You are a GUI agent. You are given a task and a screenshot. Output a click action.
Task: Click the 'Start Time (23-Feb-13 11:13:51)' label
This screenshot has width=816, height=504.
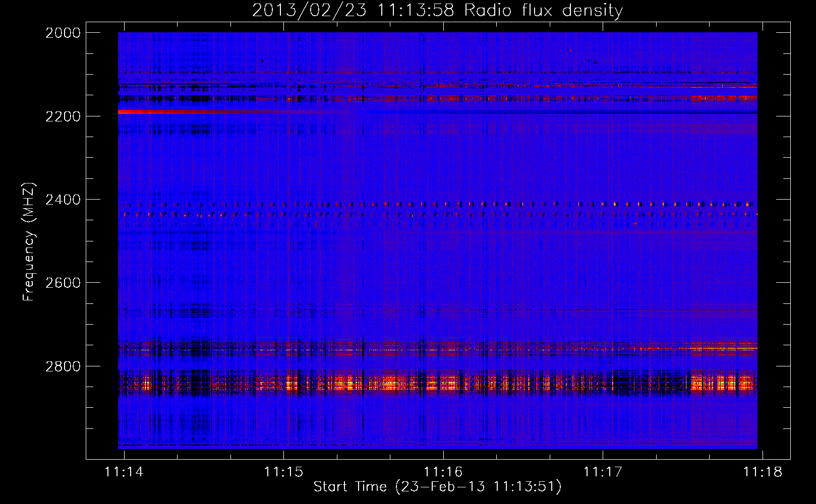[x=437, y=487]
